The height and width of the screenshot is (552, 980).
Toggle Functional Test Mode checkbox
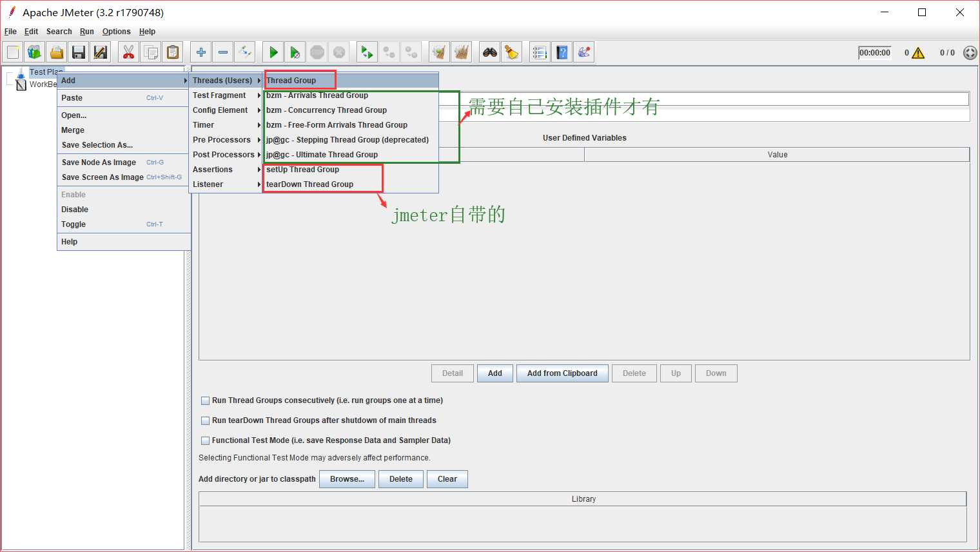206,440
